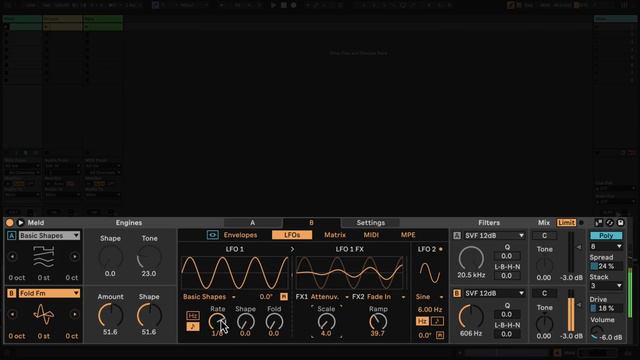This screenshot has height=360, width=640.
Task: Click the Meld device fold triangle
Action: [x=20, y=222]
